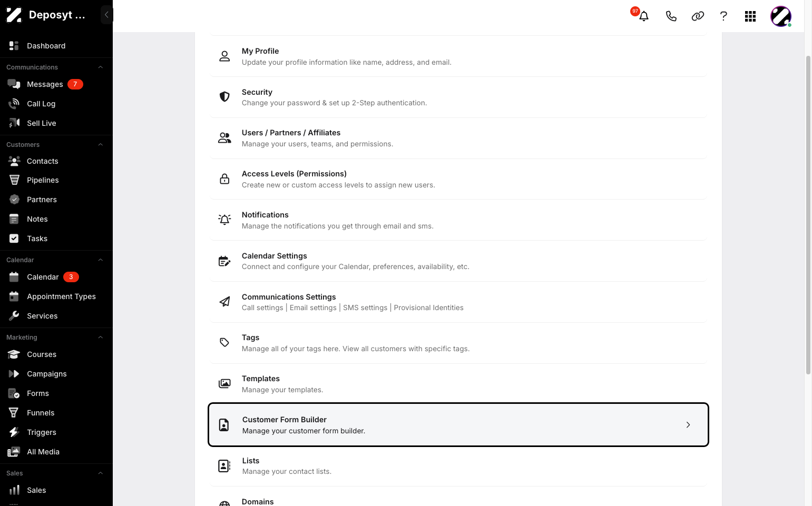Collapse the Marketing sidebar section

100,338
